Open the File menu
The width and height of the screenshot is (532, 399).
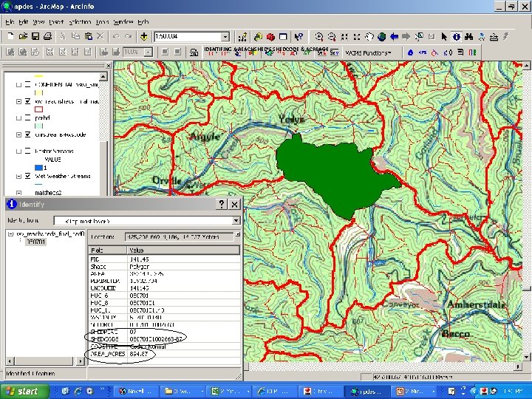tap(10, 22)
